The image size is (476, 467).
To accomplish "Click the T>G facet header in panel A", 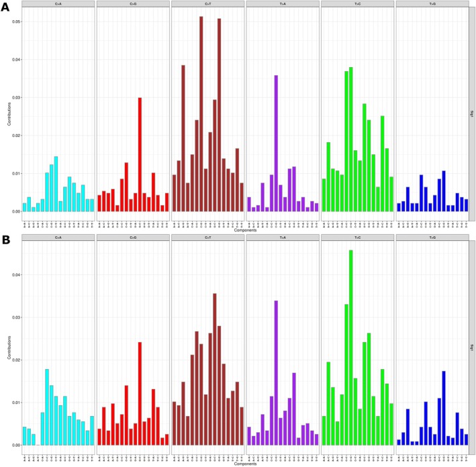I will point(432,4).
